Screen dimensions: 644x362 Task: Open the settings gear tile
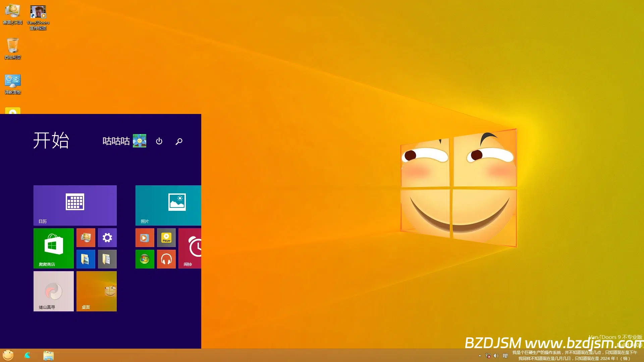(107, 238)
